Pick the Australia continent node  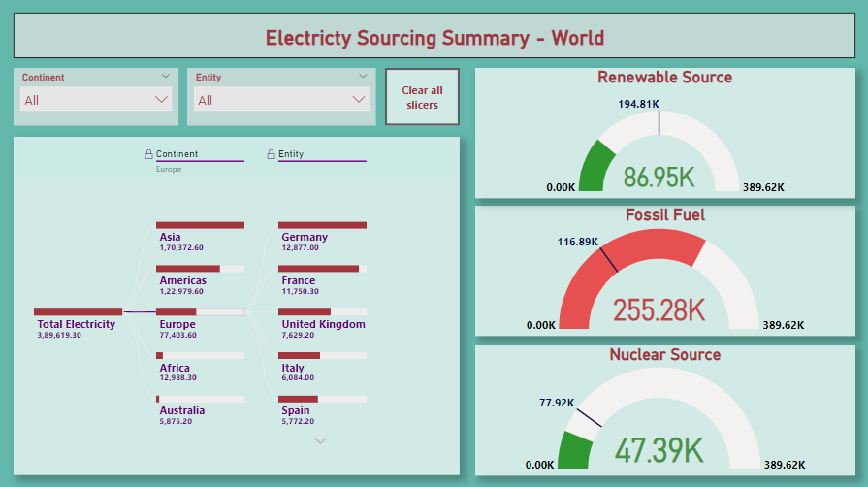(x=200, y=399)
